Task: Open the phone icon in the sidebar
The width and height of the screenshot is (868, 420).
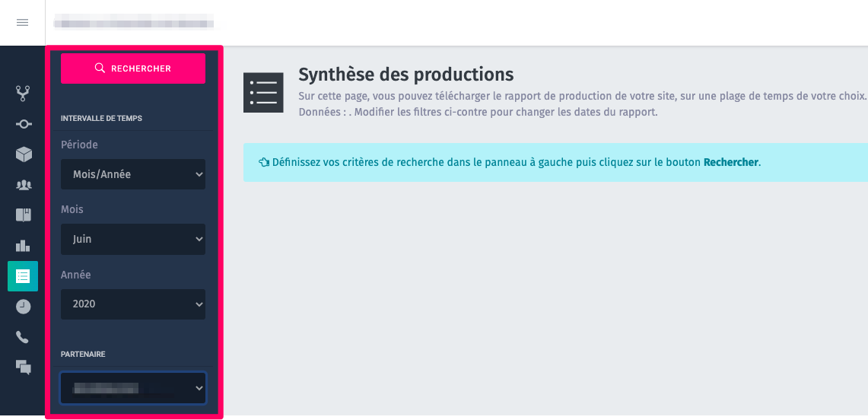Action: point(23,337)
